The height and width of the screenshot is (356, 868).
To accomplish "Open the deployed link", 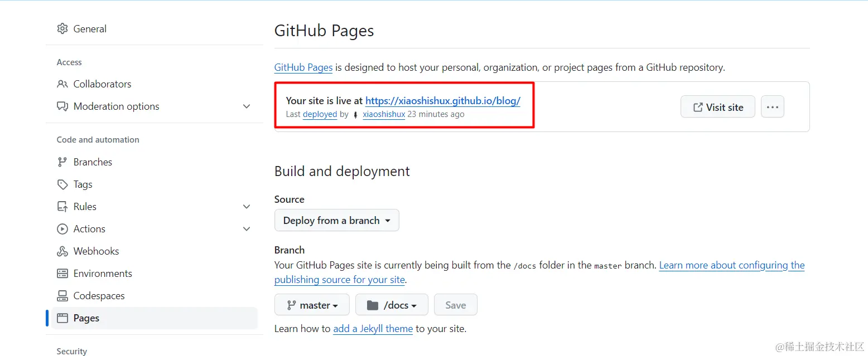I will click(320, 114).
